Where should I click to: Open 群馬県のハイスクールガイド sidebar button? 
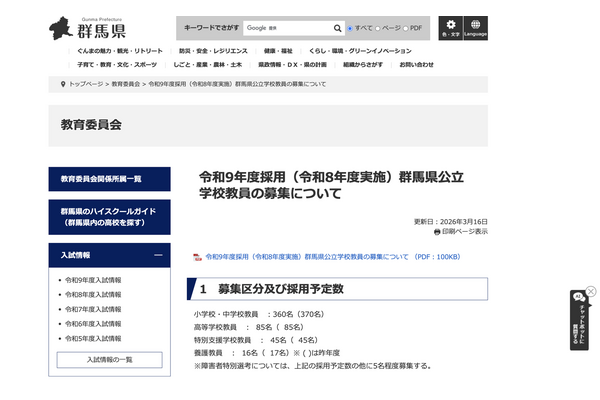pyautogui.click(x=109, y=217)
